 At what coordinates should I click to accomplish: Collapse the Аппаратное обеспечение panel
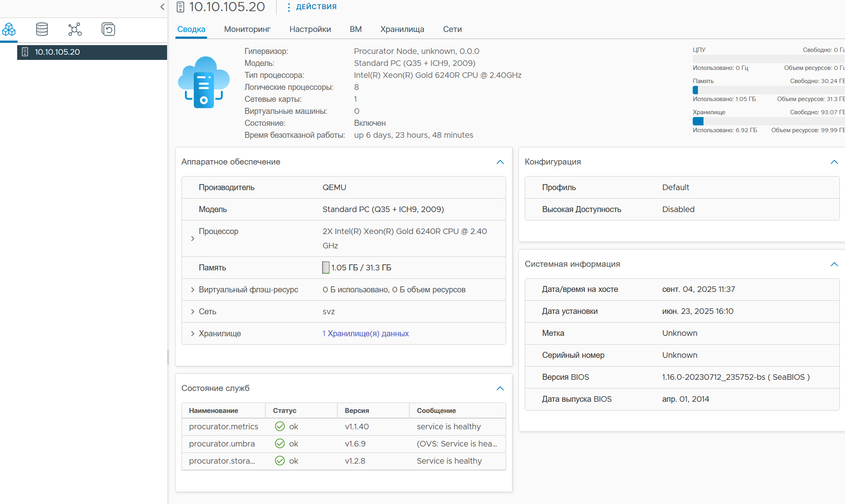(x=500, y=162)
